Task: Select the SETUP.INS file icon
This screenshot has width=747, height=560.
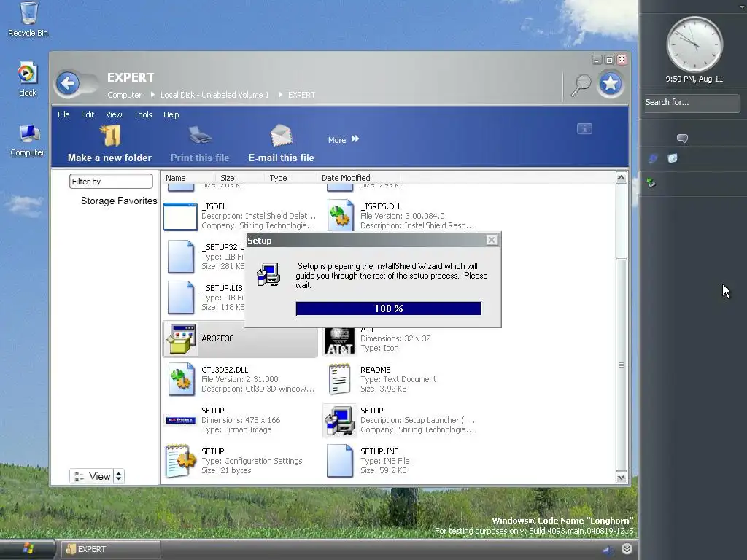Action: click(x=340, y=461)
